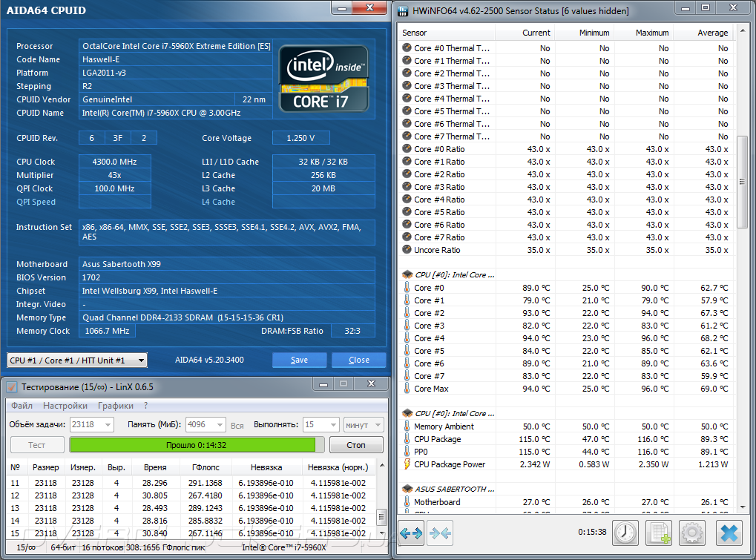Click the Core #4 thermometer icon
This screenshot has height=560, width=756.
tap(407, 337)
